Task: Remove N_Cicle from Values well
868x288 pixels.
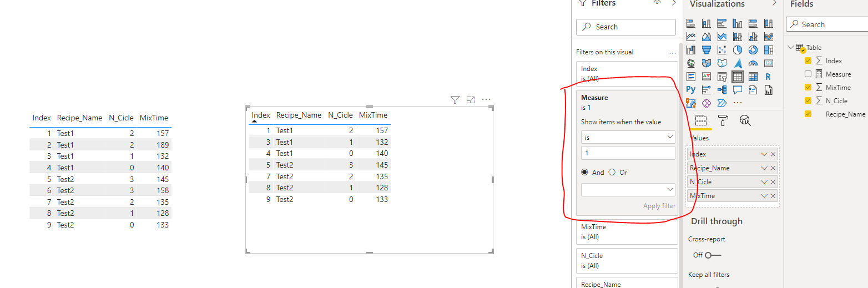Action: (773, 182)
